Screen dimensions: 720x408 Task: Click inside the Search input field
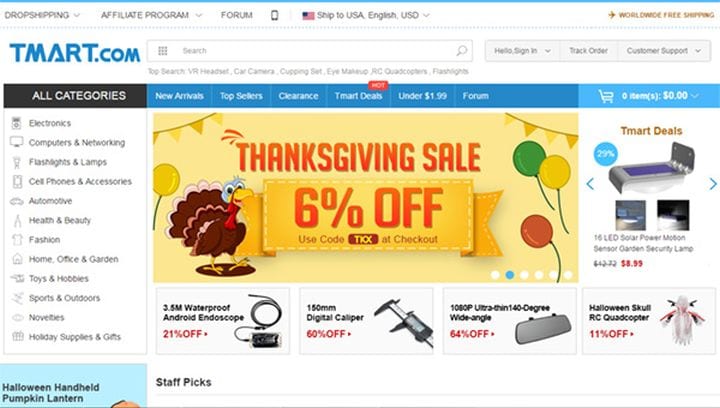point(312,50)
